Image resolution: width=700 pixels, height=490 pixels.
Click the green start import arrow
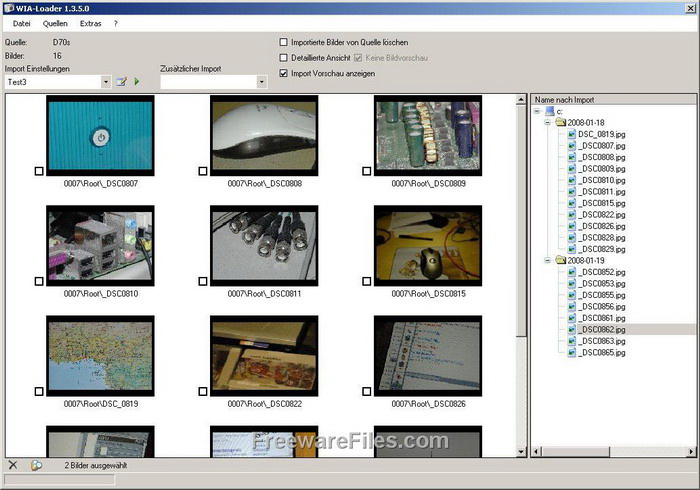pyautogui.click(x=137, y=82)
